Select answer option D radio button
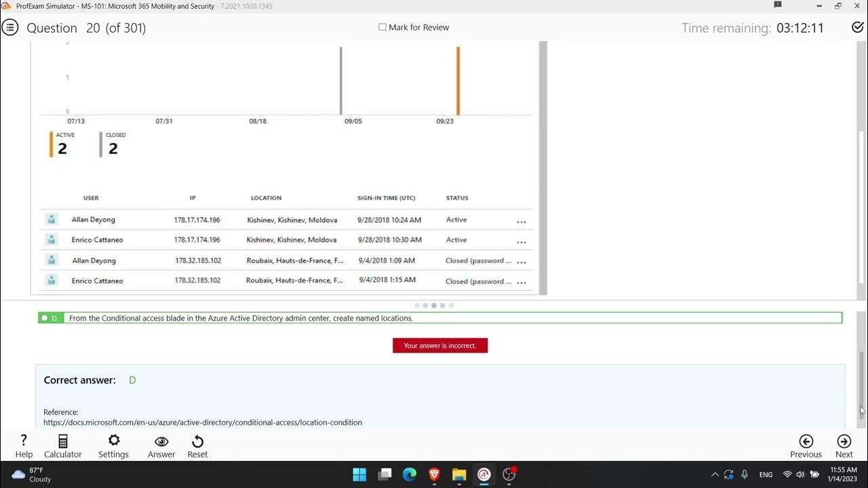The image size is (868, 488). (45, 318)
